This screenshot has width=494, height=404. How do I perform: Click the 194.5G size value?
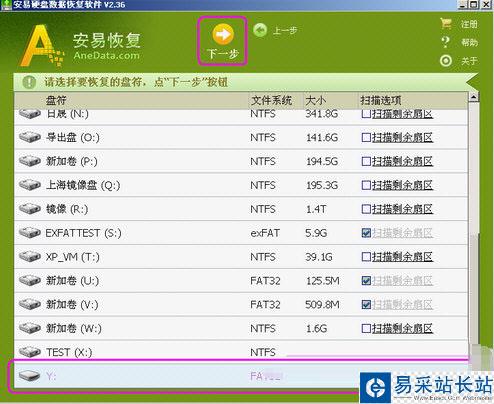tap(322, 161)
